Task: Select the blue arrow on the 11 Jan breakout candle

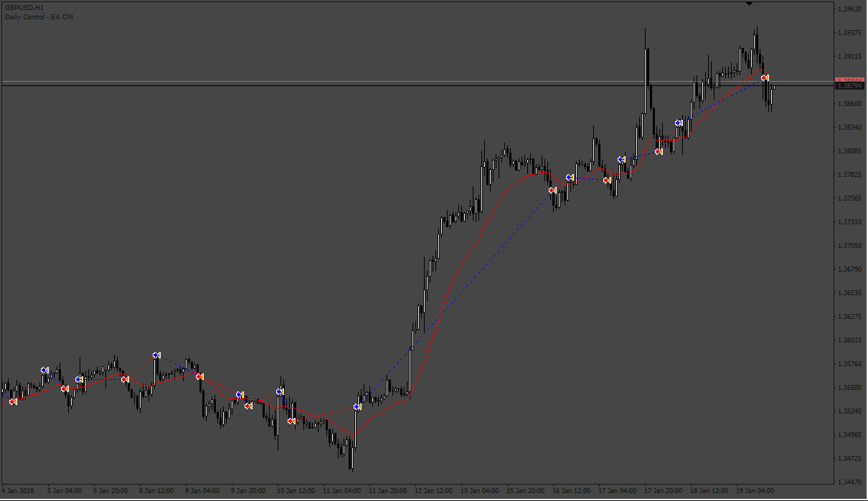Action: [357, 407]
